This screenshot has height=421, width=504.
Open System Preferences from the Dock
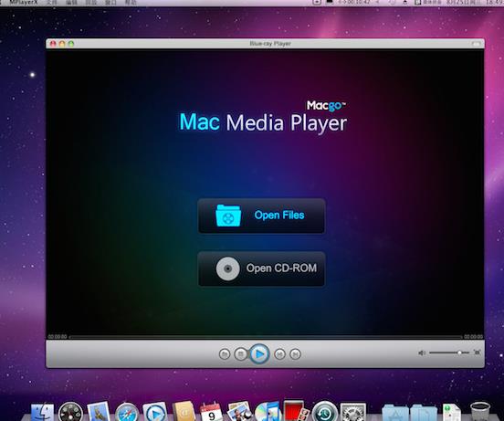coord(353,412)
